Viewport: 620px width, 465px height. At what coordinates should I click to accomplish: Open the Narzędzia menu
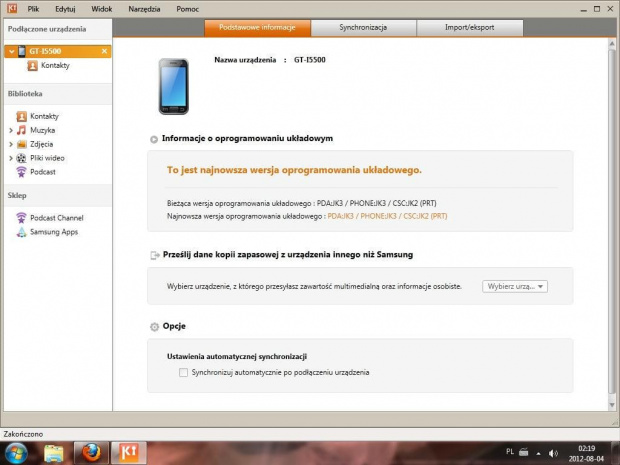[144, 9]
